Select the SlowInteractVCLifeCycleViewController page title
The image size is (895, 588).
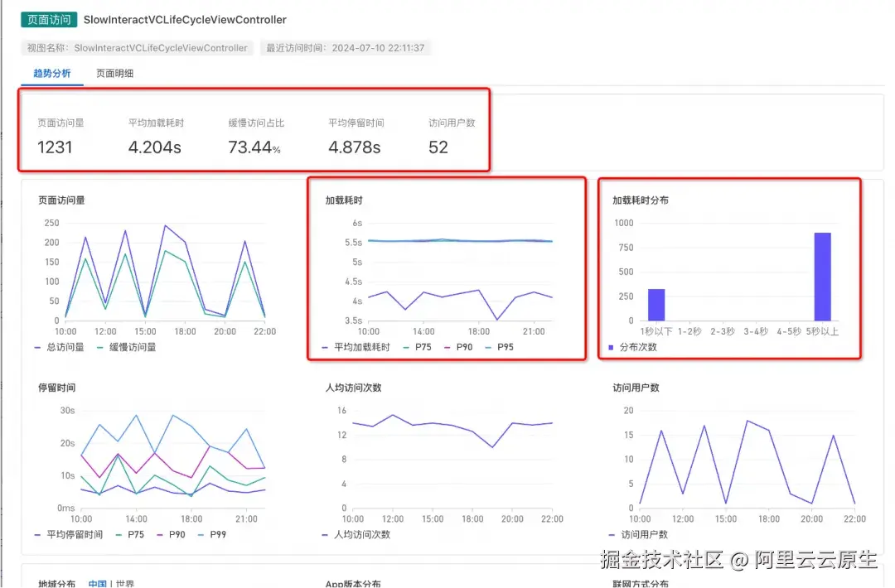185,19
